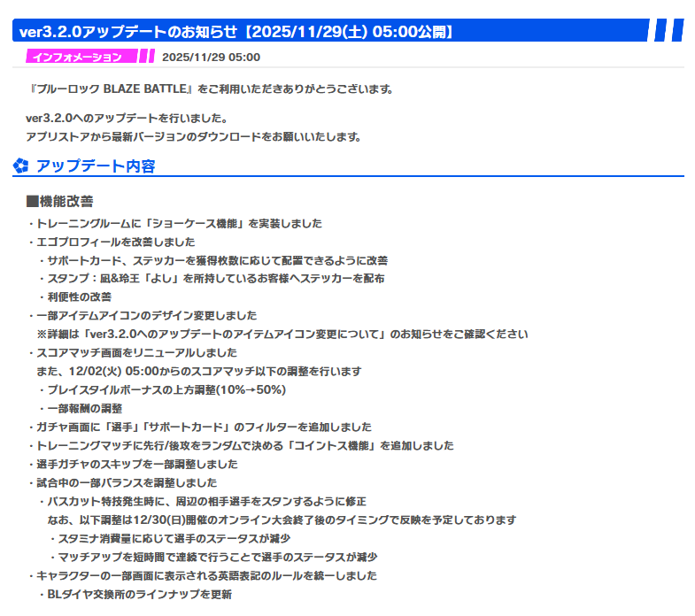Click the line about スタンプ：凪&玲王「よし」
This screenshot has width=695, height=616.
pyautogui.click(x=212, y=279)
